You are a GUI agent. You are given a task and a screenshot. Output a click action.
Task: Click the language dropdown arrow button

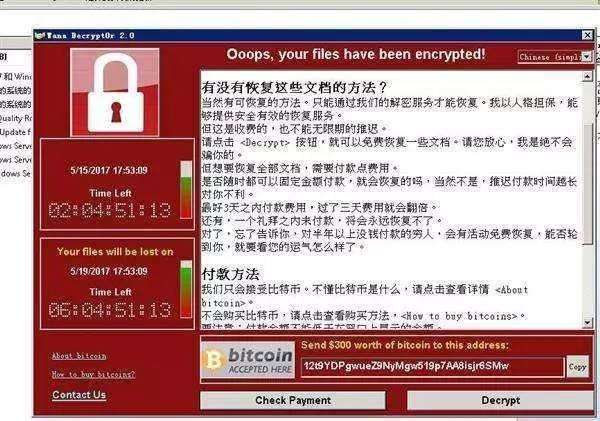coord(587,57)
